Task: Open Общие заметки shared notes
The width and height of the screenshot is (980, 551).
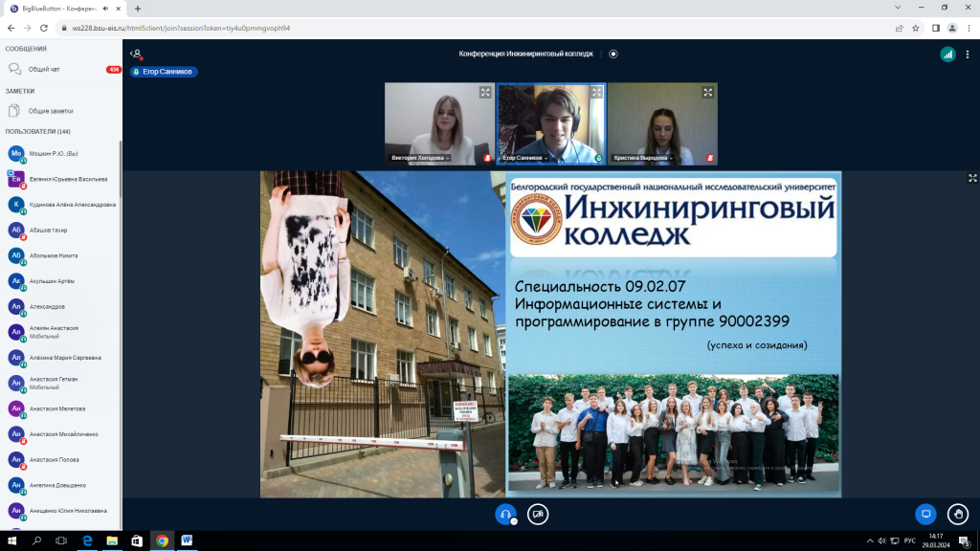Action: coord(60,111)
